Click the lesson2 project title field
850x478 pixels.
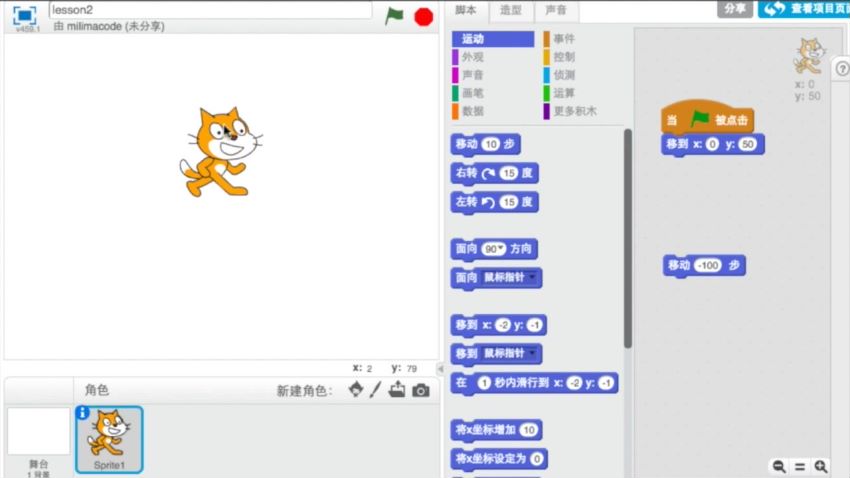pyautogui.click(x=210, y=10)
